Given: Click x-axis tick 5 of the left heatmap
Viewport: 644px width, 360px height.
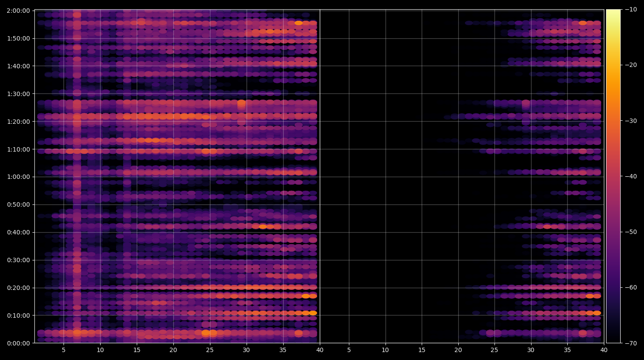Looking at the screenshot, I should tap(64, 350).
